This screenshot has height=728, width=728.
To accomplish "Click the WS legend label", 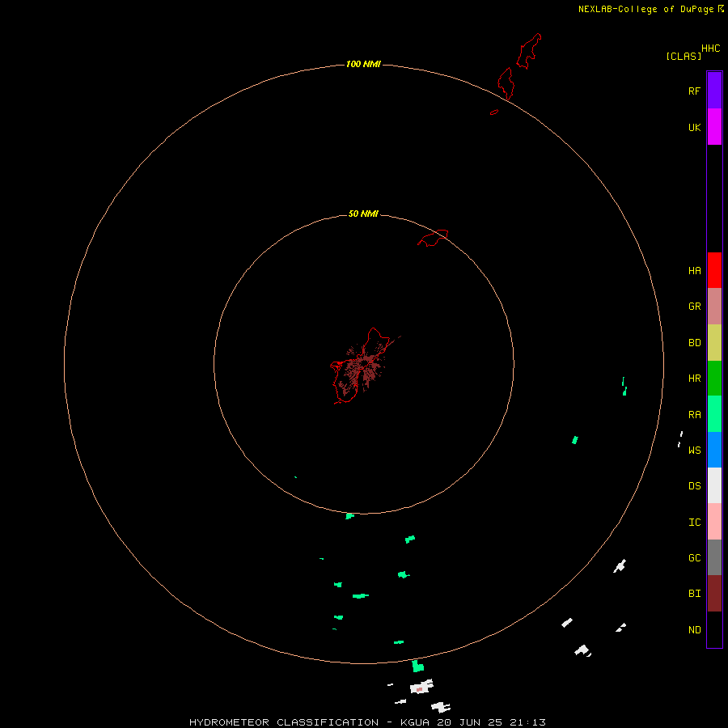I will pos(694,450).
